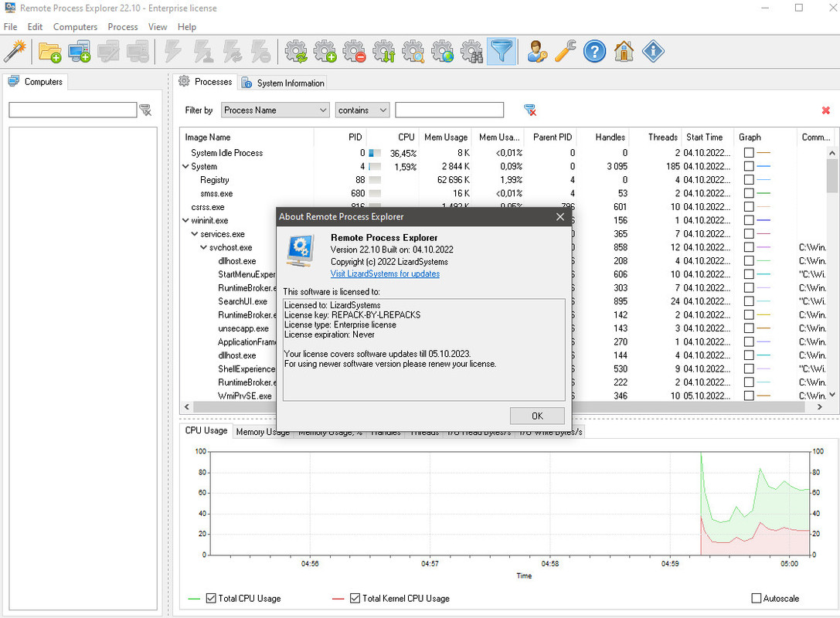Click the lightning bolt with stamp toolbar icon
840x618 pixels.
[x=202, y=52]
